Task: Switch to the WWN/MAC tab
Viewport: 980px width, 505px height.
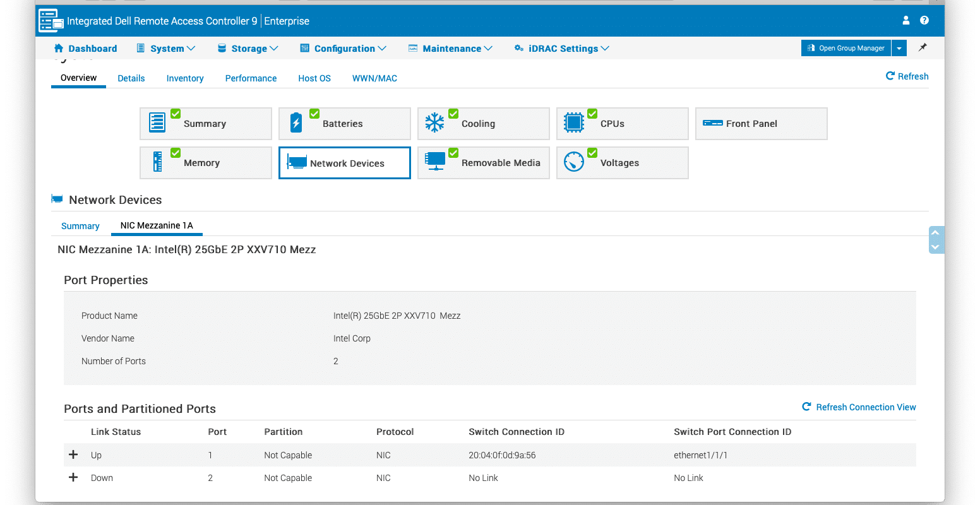Action: click(x=374, y=78)
